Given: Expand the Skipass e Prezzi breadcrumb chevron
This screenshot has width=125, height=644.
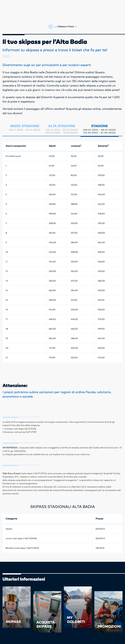Looking at the screenshot, I should pyautogui.click(x=76, y=27).
